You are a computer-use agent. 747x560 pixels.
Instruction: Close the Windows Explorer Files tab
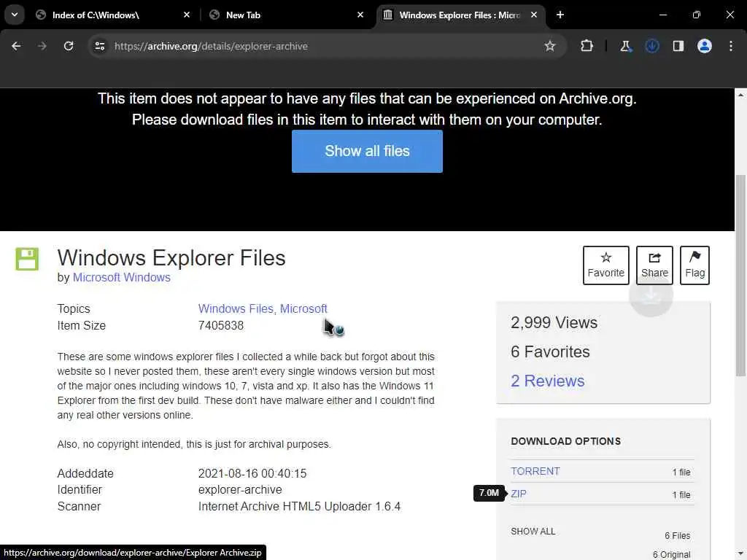click(x=534, y=15)
